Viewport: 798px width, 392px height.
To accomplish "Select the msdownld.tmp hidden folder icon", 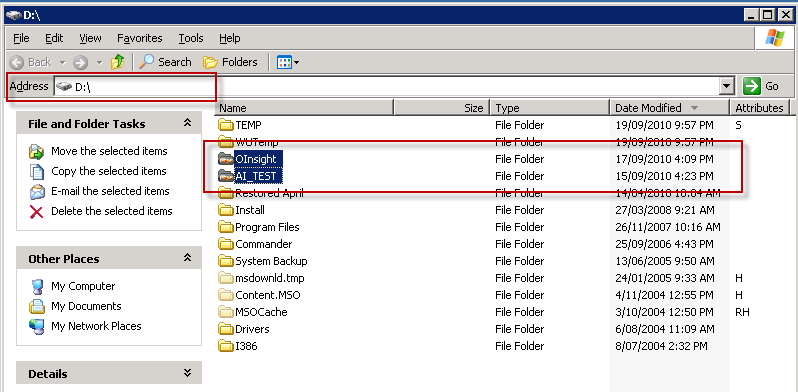I will (225, 278).
